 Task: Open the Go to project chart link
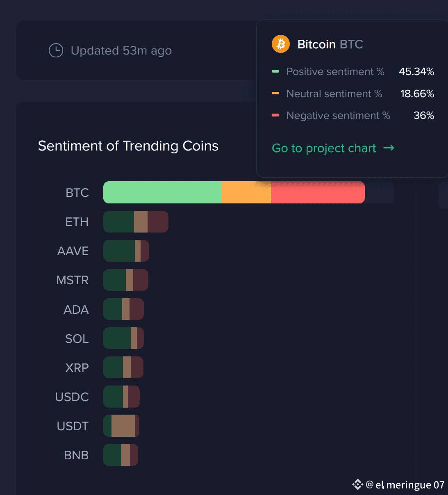point(324,148)
